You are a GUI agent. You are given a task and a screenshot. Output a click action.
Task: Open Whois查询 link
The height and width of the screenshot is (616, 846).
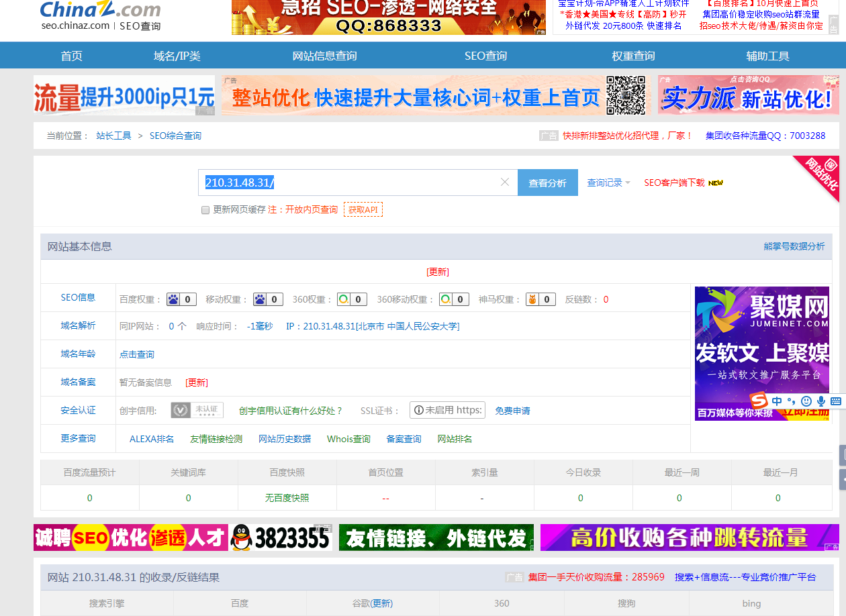[348, 439]
